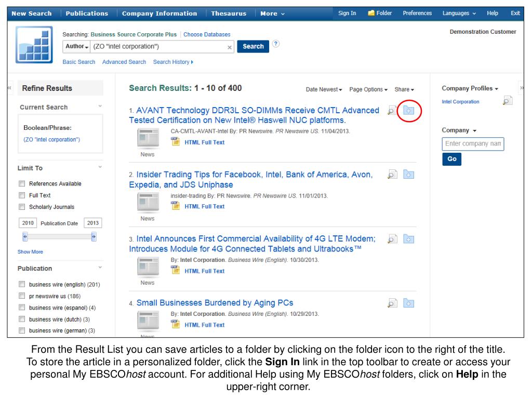Select business wire (dutch) publication filter
532x399 pixels.
[x=22, y=319]
